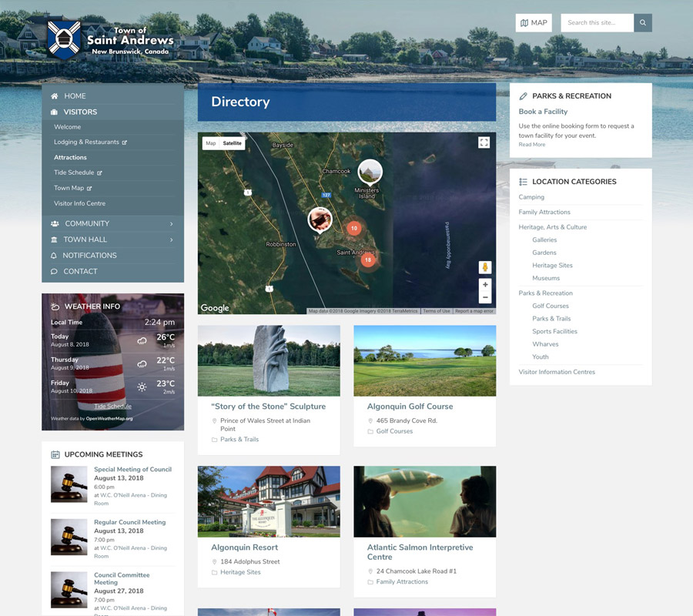The image size is (693, 616).
Task: Open the OpenWeatherMap.org credit link
Action: click(109, 418)
